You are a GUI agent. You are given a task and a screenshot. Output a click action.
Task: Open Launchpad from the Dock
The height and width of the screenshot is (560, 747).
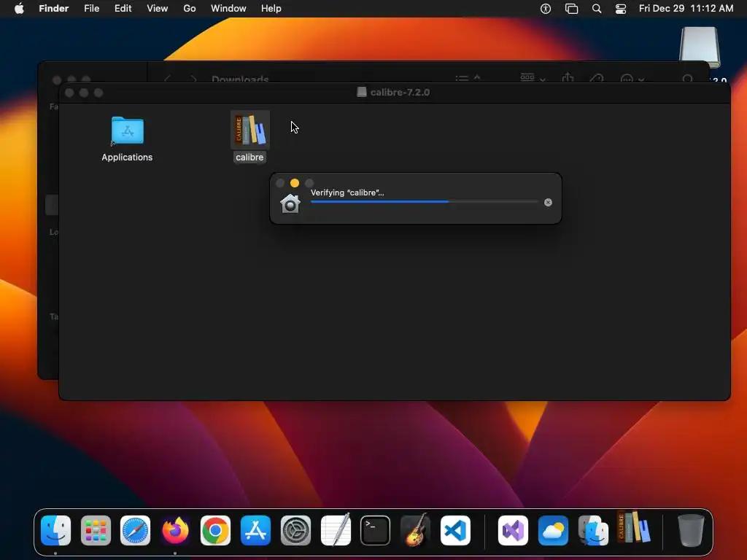96,530
